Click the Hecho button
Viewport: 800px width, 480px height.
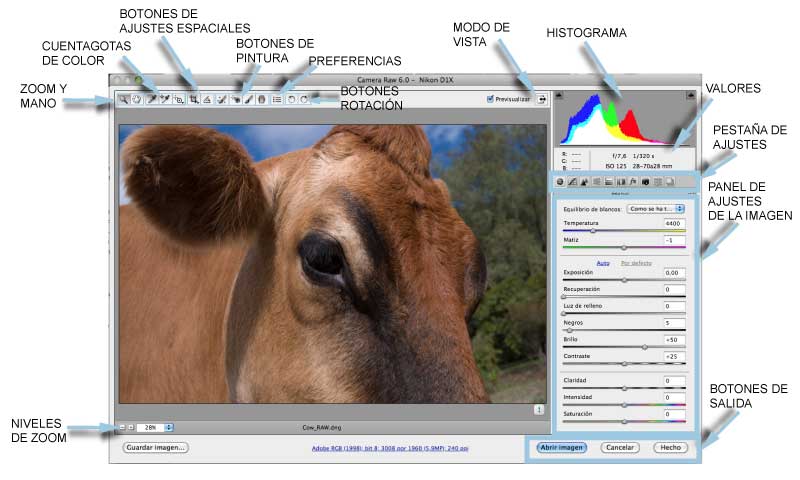[670, 447]
